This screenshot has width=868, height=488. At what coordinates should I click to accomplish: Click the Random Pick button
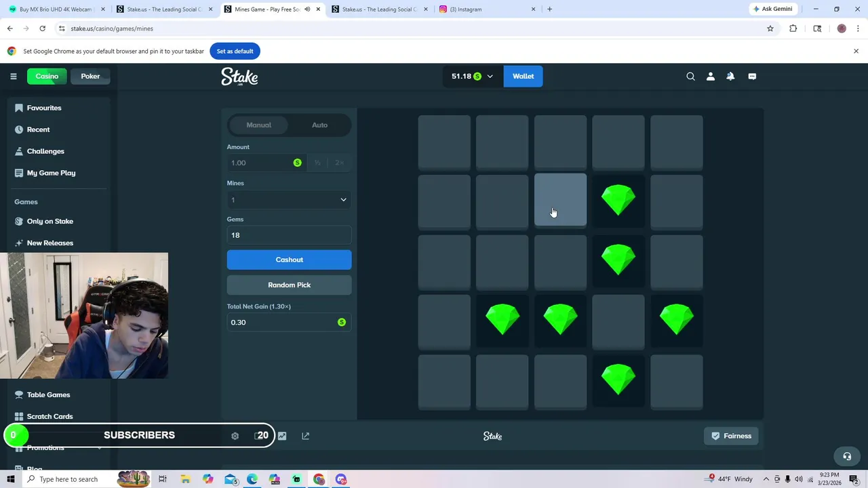click(x=289, y=285)
